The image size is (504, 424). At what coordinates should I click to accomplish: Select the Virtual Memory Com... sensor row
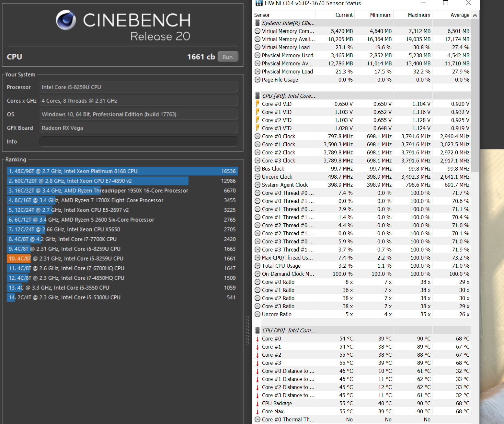click(x=361, y=31)
